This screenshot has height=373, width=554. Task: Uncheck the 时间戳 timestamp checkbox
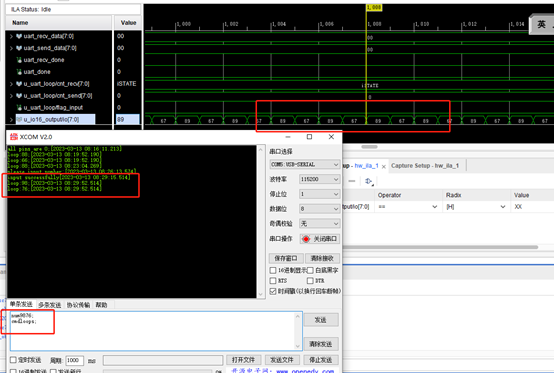coord(273,291)
